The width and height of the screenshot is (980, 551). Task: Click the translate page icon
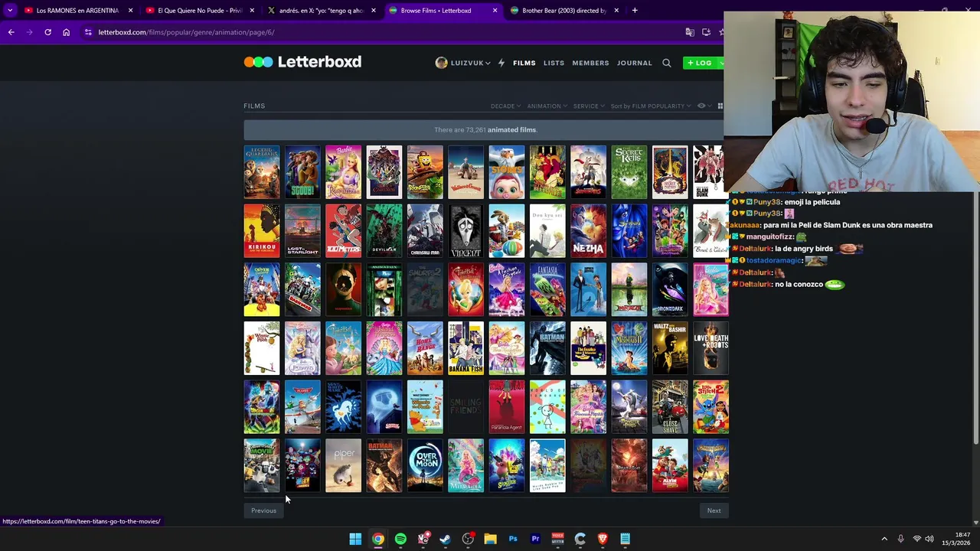pos(690,32)
